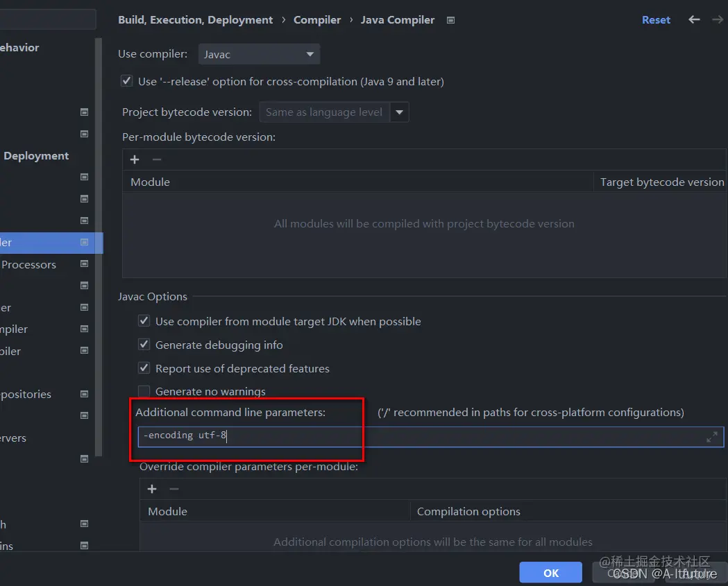Click the additional command line parameters field
The image size is (728, 586).
tap(430, 437)
